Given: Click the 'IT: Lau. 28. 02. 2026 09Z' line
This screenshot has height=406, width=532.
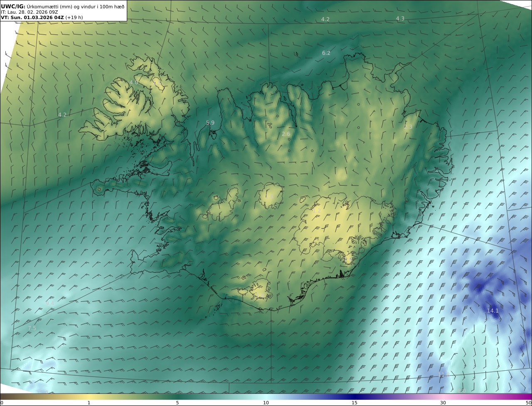Looking at the screenshot, I should 29,12.
